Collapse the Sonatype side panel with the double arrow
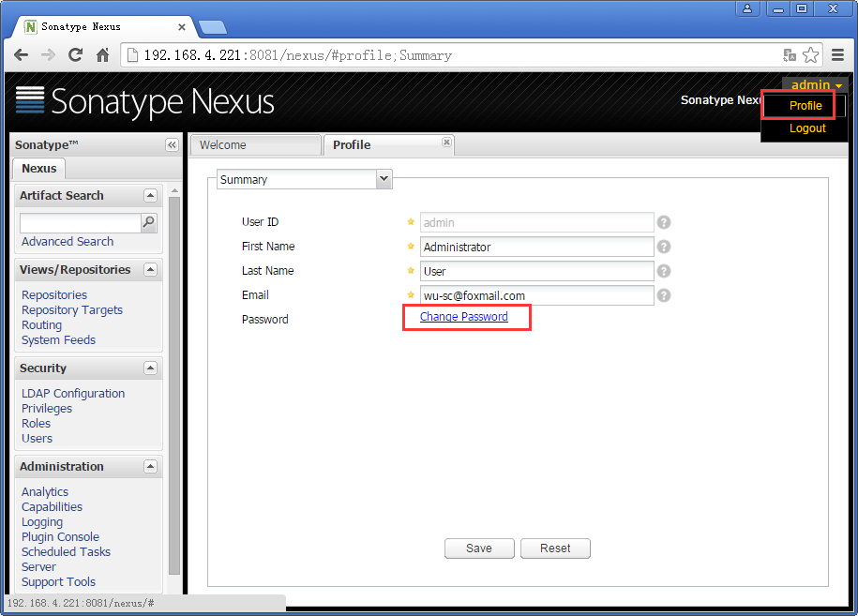The image size is (858, 616). coord(172,145)
